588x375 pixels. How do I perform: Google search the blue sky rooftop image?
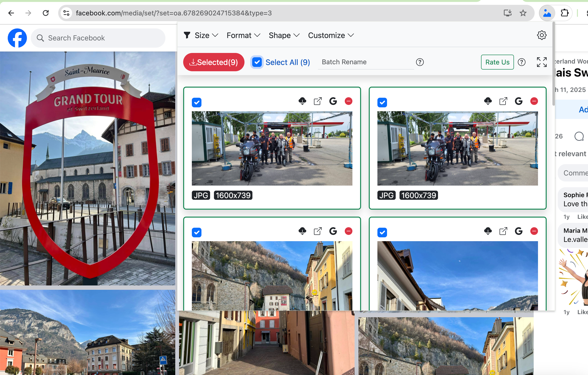click(x=519, y=231)
